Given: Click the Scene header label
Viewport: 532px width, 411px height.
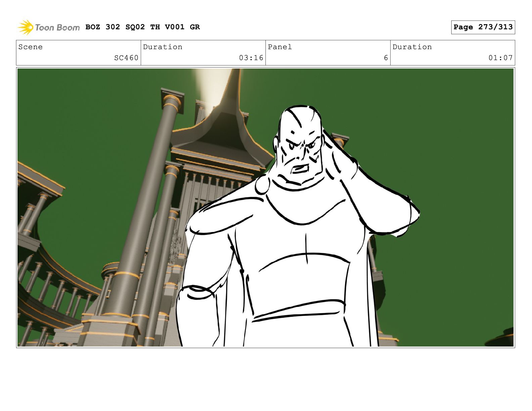Looking at the screenshot, I should [x=31, y=47].
